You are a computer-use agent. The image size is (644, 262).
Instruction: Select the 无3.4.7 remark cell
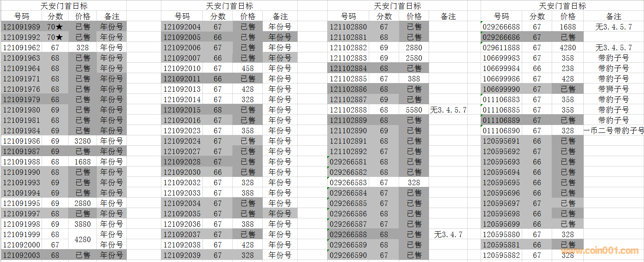point(448,235)
